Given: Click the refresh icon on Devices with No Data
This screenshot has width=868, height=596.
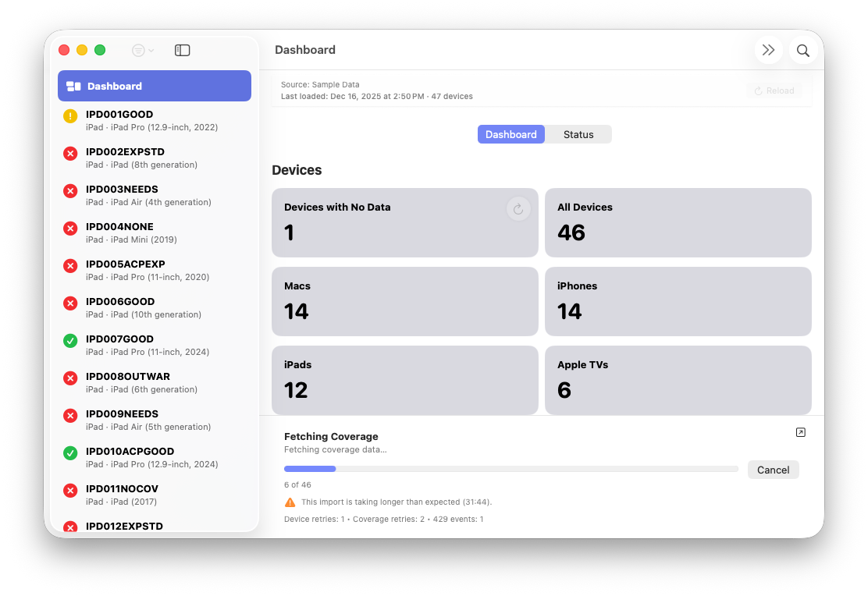Looking at the screenshot, I should point(518,208).
